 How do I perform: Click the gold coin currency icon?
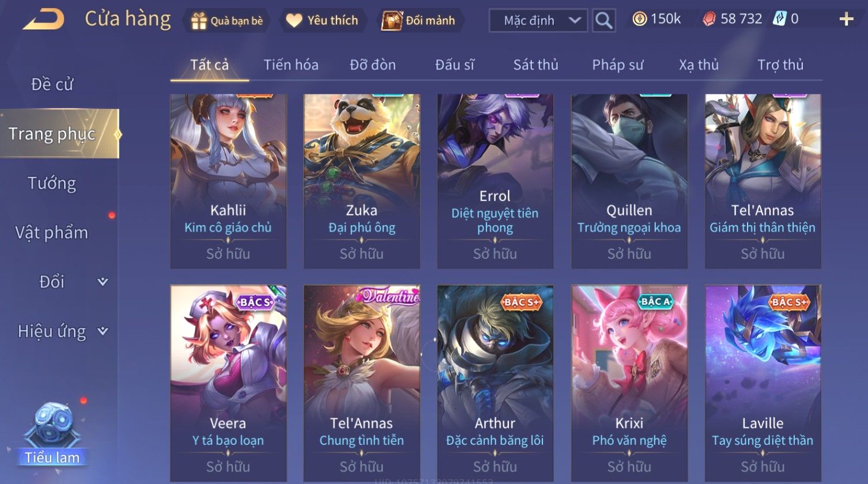(x=639, y=19)
